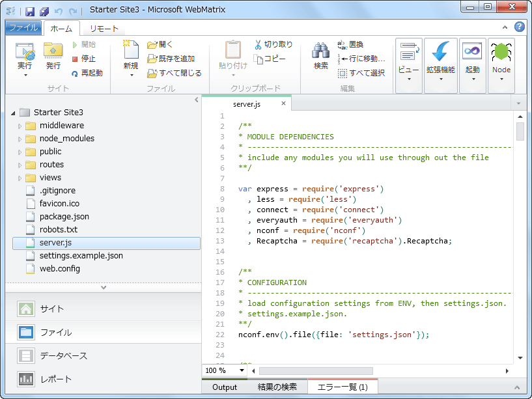
Task: Select the server.js editor tab
Action: click(247, 104)
